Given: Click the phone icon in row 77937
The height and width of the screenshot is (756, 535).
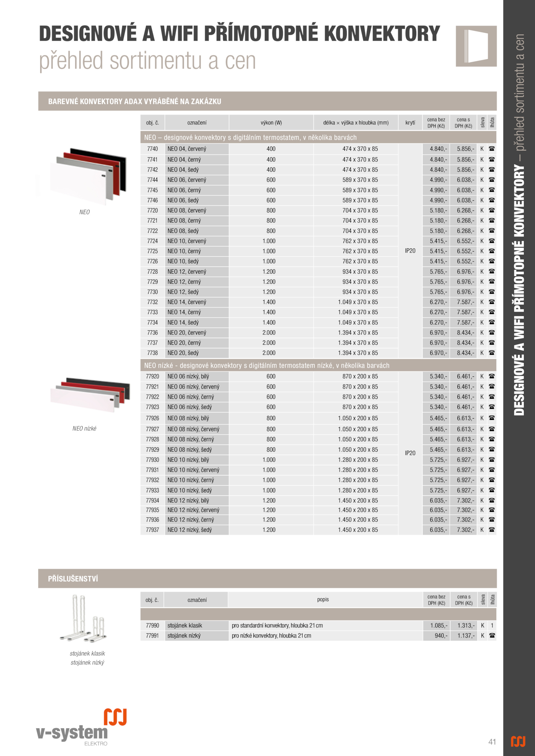Looking at the screenshot, I should pyautogui.click(x=492, y=530).
